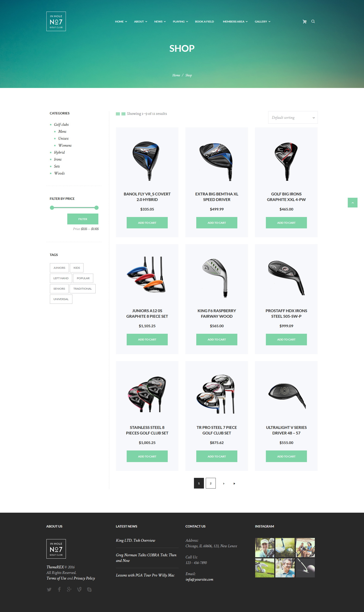This screenshot has width=364, height=612.
Task: Switch to the first grid view icon
Action: (x=118, y=114)
